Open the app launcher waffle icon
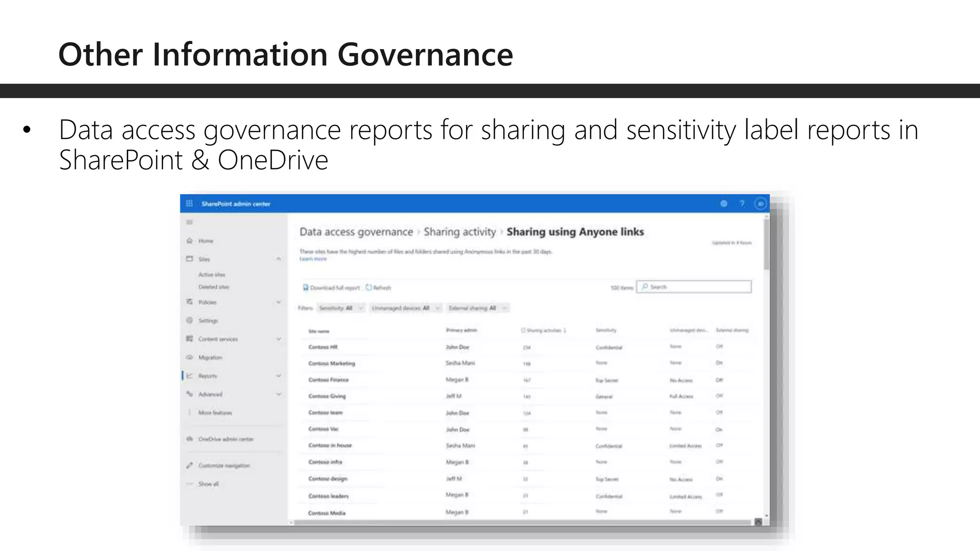The height and width of the screenshot is (551, 980). tap(189, 203)
